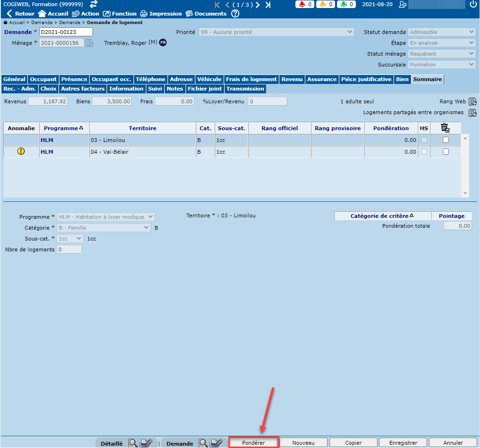Screen dimensions: 480x448
Task: Go to last record navigation icon
Action: click(x=268, y=5)
